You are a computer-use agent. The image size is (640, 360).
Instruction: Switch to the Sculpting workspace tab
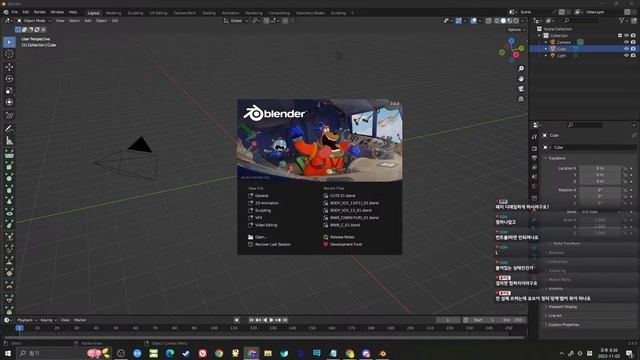coord(136,13)
